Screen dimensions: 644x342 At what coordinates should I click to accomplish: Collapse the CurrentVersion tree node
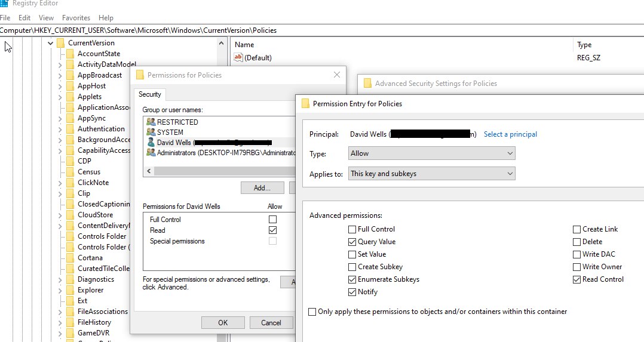click(50, 43)
